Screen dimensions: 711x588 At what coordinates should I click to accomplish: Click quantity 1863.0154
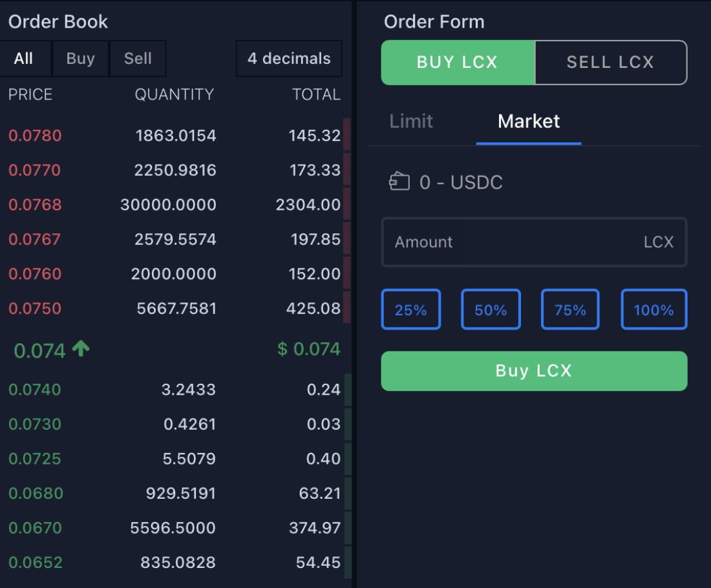[176, 136]
